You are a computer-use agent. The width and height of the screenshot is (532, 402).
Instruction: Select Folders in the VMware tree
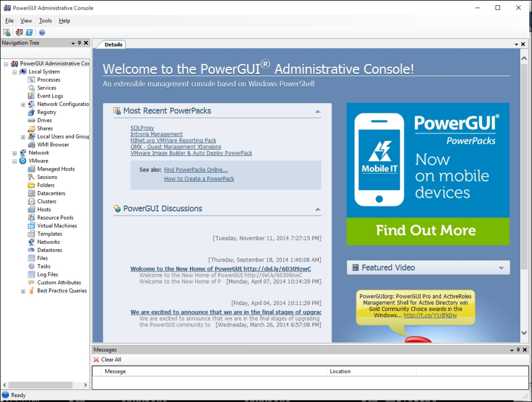tap(46, 185)
